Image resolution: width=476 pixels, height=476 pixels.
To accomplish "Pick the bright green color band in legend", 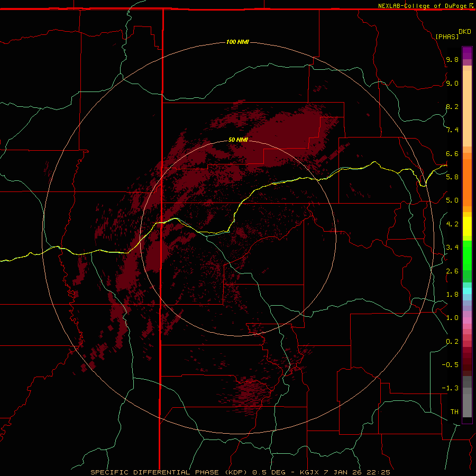I will click(467, 255).
